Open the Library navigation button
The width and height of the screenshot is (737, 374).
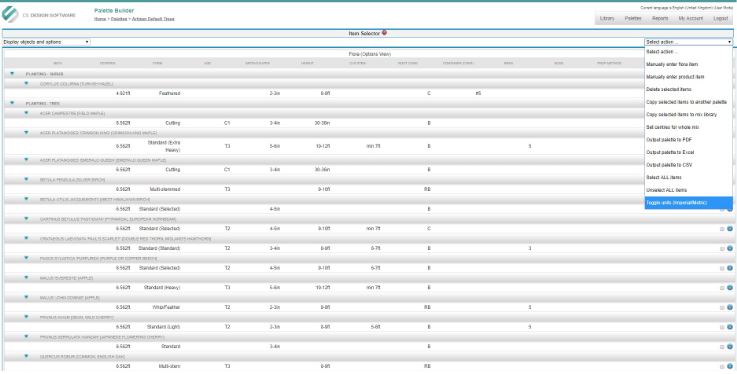click(607, 18)
